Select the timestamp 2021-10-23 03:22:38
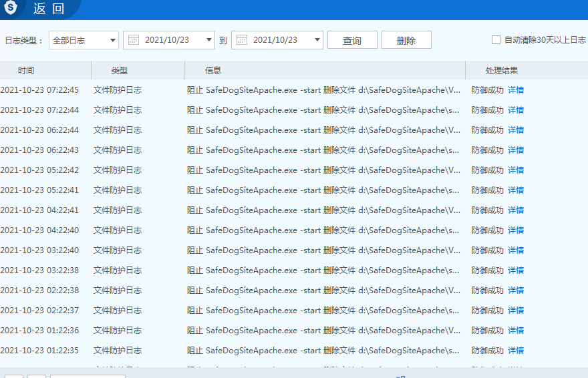Viewport: 588px width, 378px height. click(39, 270)
